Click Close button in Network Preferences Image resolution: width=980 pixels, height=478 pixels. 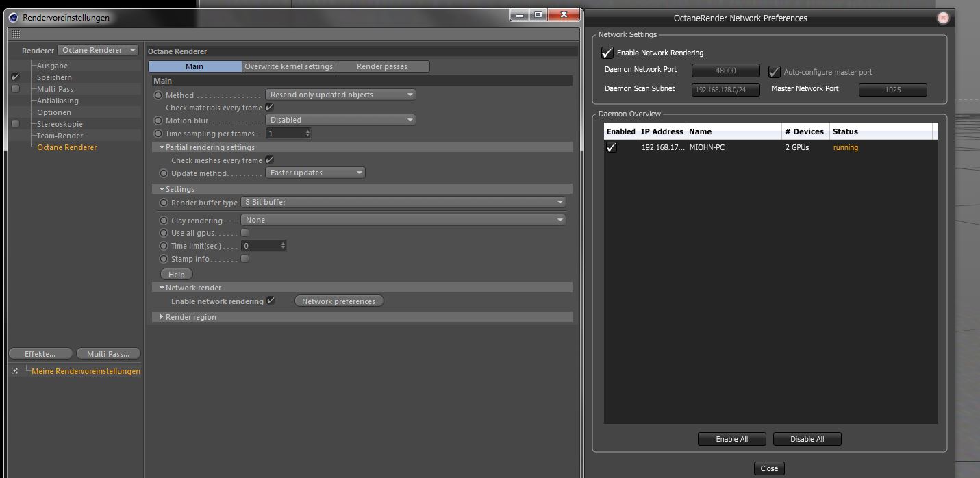click(769, 468)
